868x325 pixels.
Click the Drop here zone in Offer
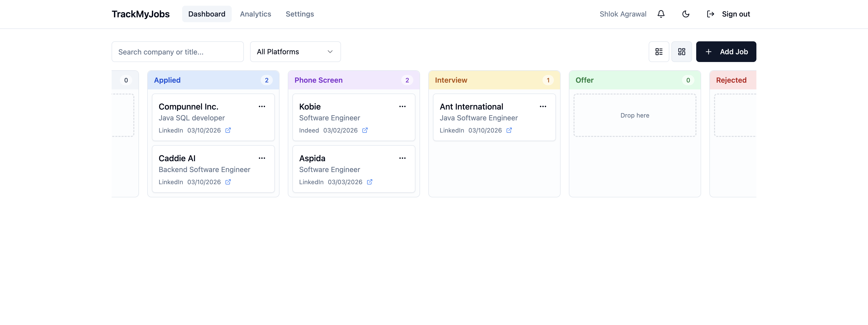[635, 115]
